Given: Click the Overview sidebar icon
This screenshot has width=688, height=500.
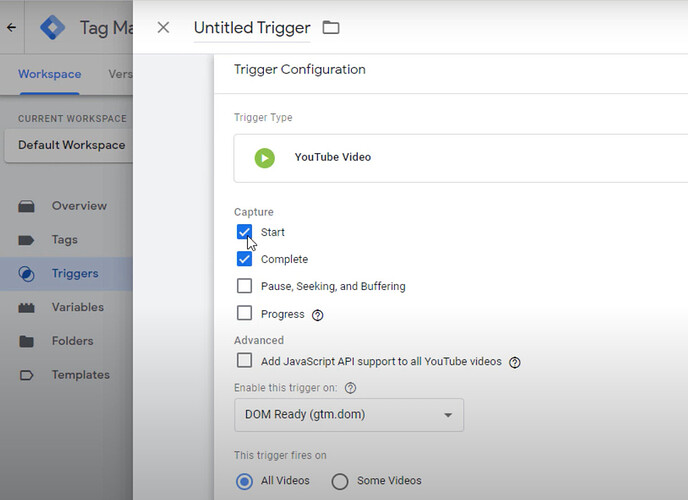Looking at the screenshot, I should point(26,206).
